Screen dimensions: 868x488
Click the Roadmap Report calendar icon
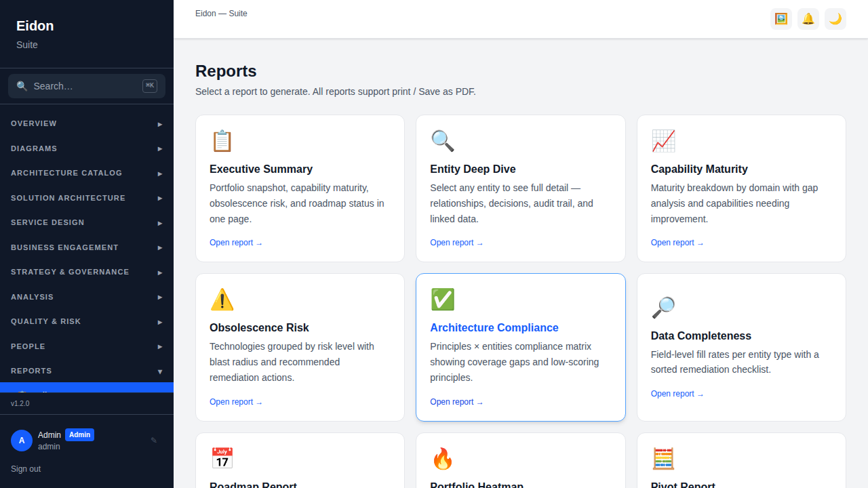point(222,459)
